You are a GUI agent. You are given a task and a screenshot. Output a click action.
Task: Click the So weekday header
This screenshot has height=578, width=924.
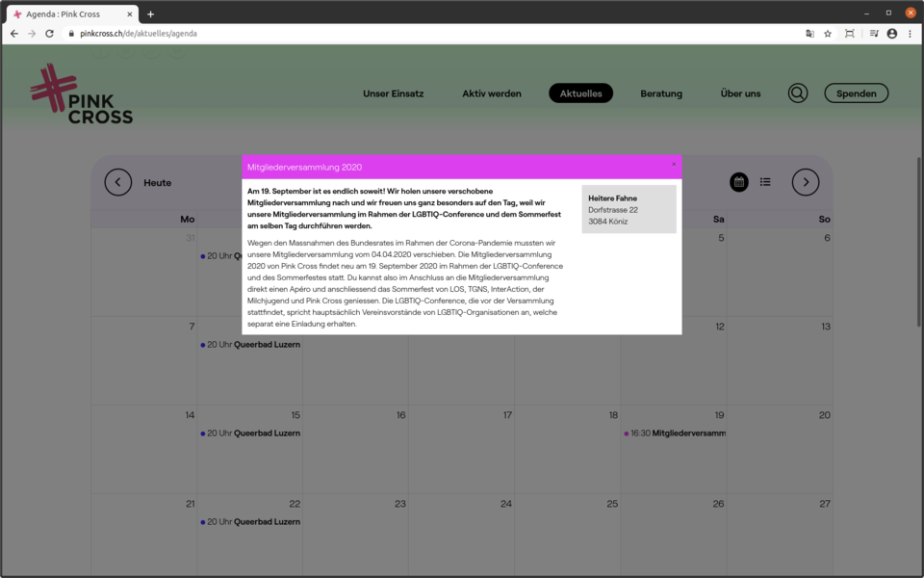pos(825,219)
